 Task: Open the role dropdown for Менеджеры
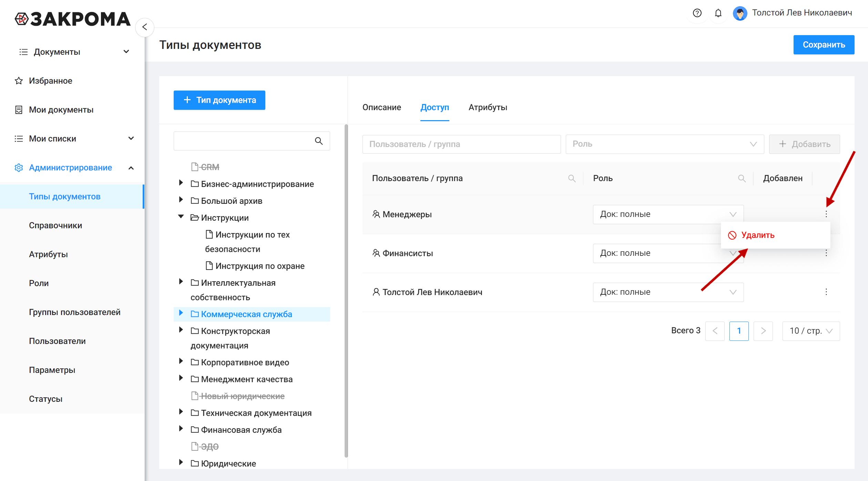(668, 214)
